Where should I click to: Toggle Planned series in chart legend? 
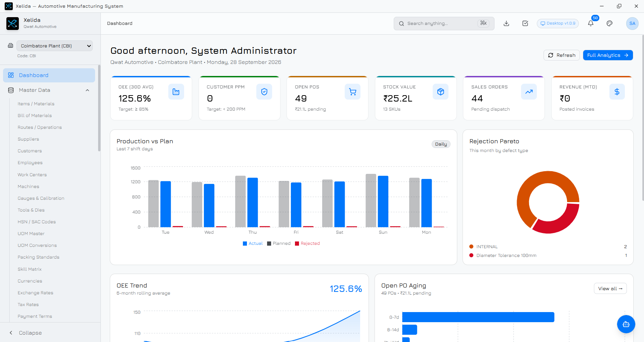tap(279, 243)
